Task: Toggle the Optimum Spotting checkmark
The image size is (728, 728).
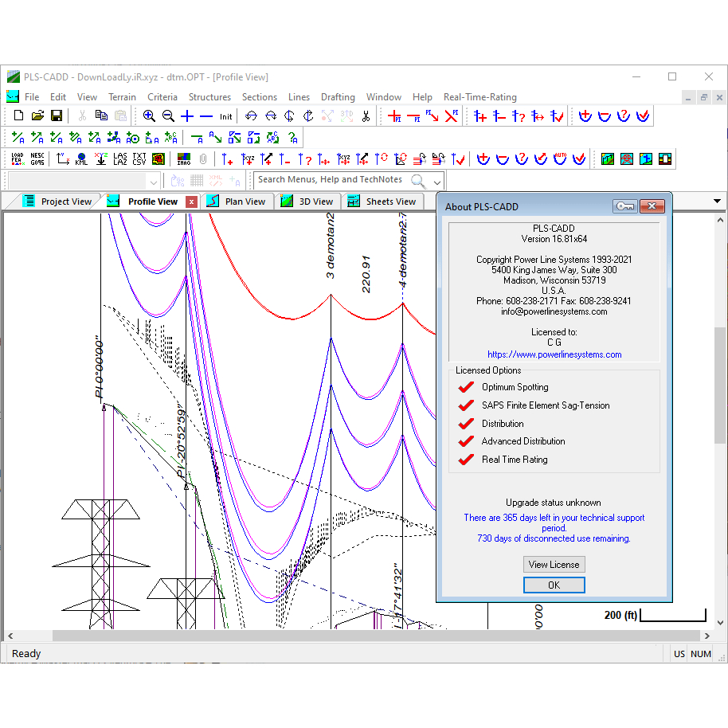Action: point(466,387)
